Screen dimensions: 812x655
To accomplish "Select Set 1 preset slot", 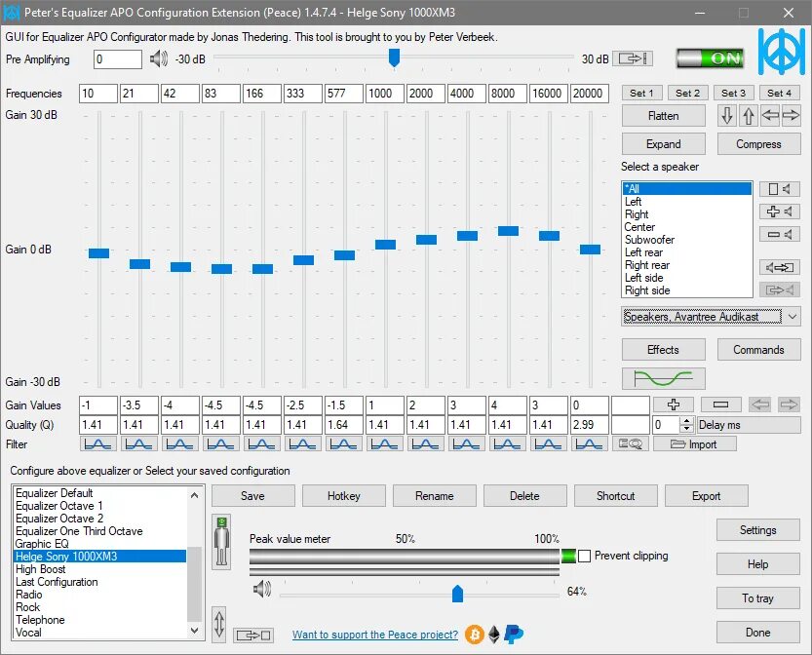I will pyautogui.click(x=641, y=94).
